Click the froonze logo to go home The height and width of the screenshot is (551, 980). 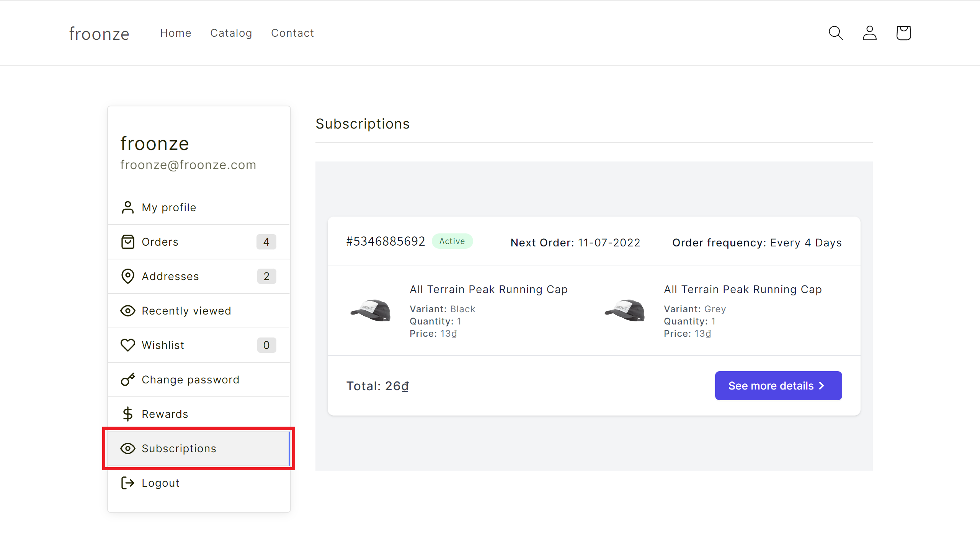pos(99,34)
